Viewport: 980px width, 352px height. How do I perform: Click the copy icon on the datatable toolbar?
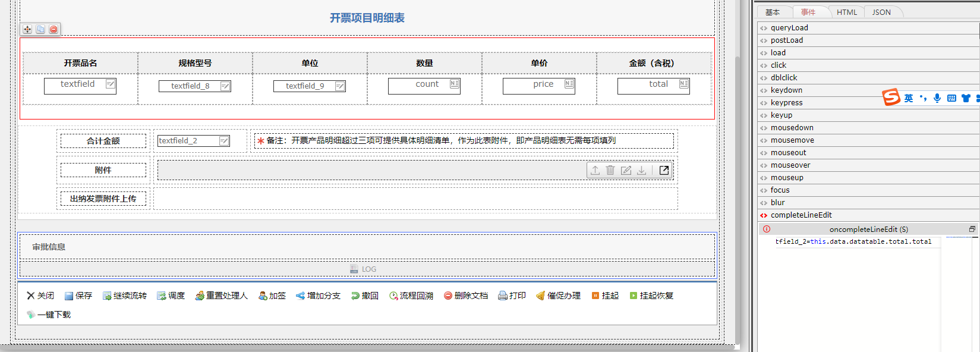click(40, 29)
